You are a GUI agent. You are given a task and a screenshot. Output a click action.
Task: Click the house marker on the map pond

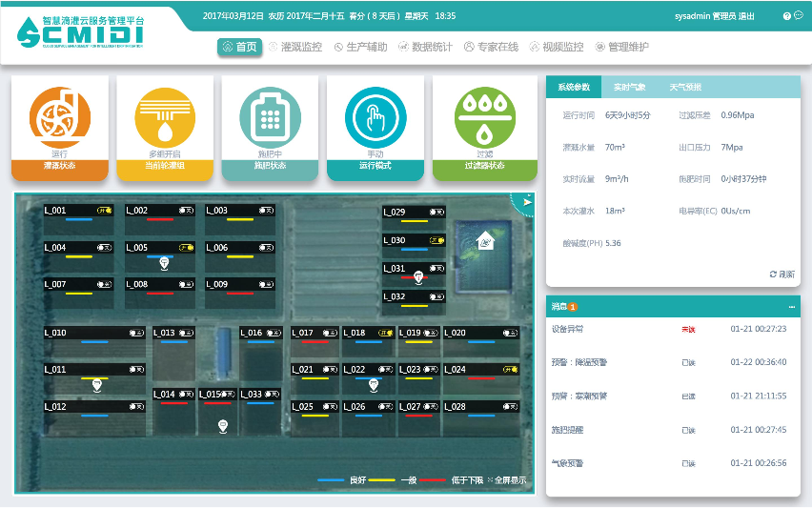click(485, 240)
